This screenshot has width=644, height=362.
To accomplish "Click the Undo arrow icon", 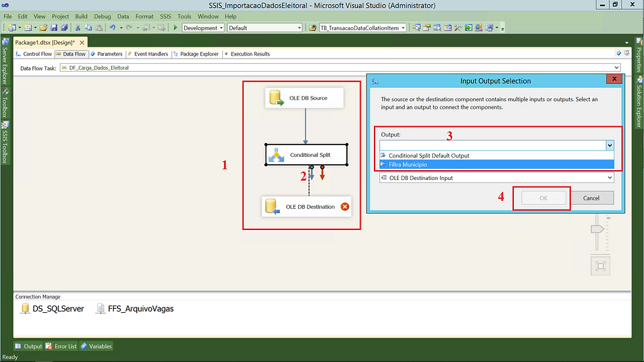I will coord(112,28).
